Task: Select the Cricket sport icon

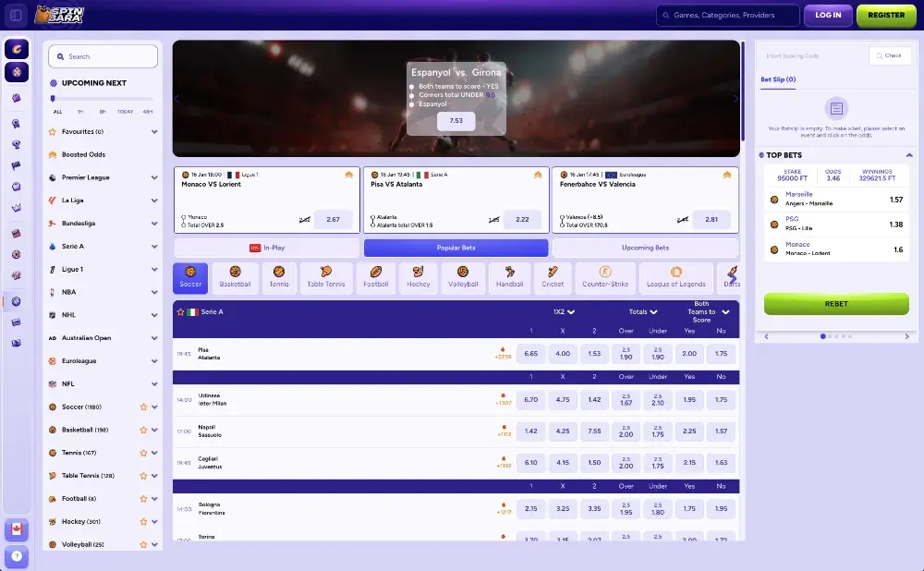Action: [x=553, y=277]
